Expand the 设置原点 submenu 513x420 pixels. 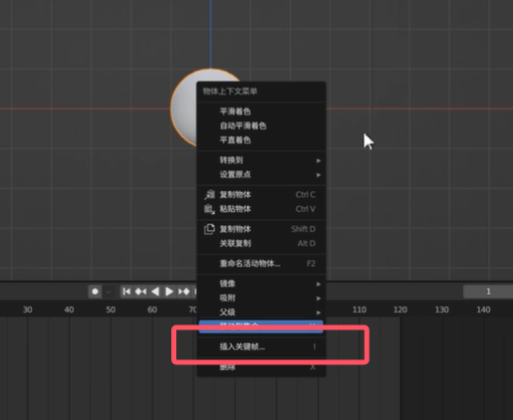(261, 174)
